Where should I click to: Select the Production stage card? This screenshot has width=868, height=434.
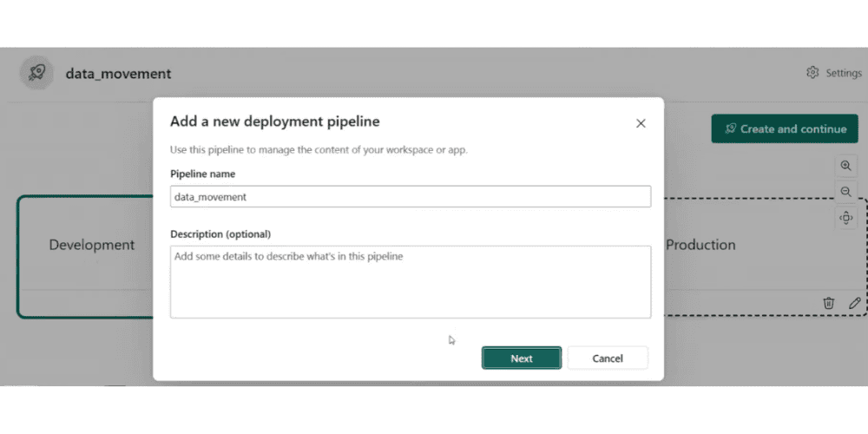765,257
